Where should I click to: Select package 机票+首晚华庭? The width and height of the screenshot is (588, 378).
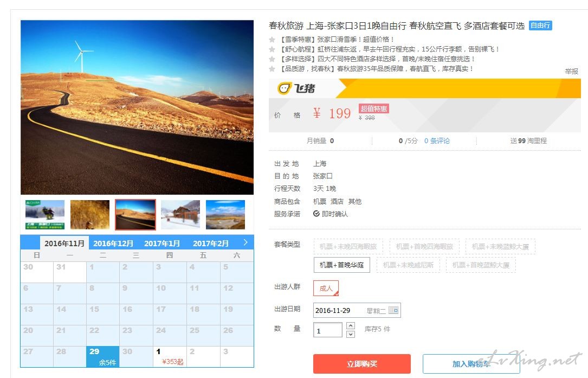click(341, 265)
